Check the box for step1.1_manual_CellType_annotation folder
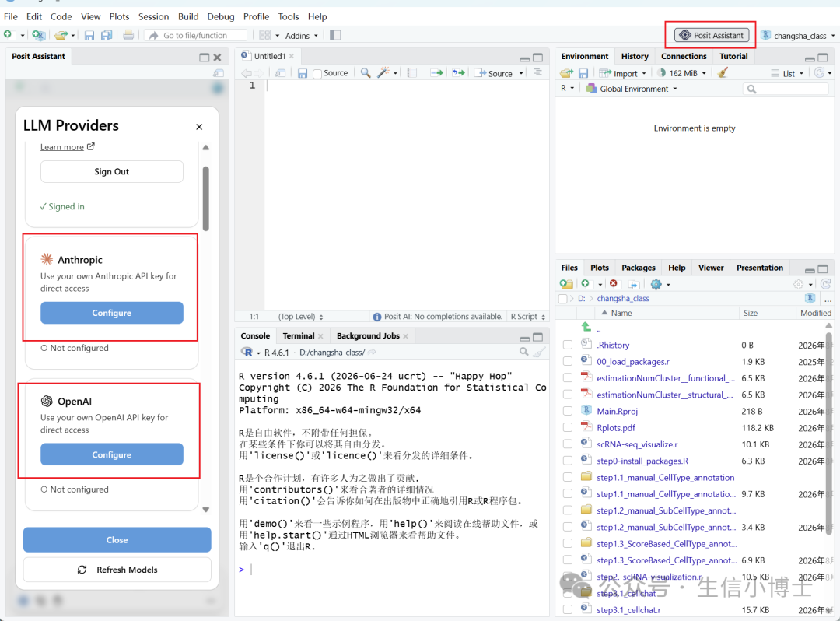 point(568,478)
